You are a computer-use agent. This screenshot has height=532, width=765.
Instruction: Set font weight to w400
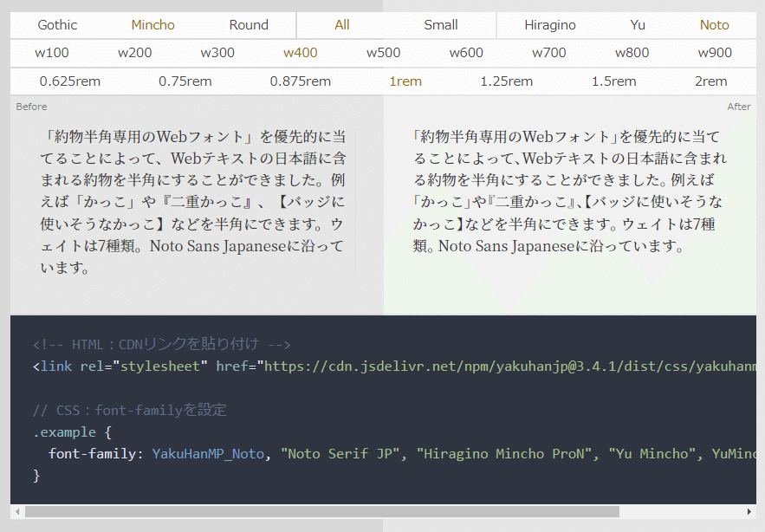click(301, 53)
